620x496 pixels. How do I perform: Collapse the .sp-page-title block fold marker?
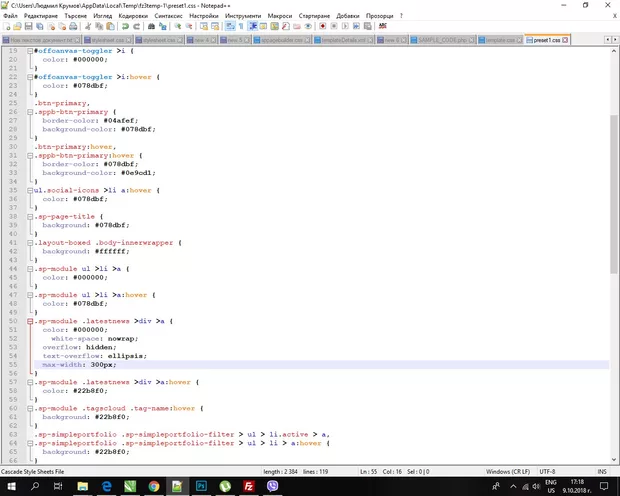(x=31, y=216)
